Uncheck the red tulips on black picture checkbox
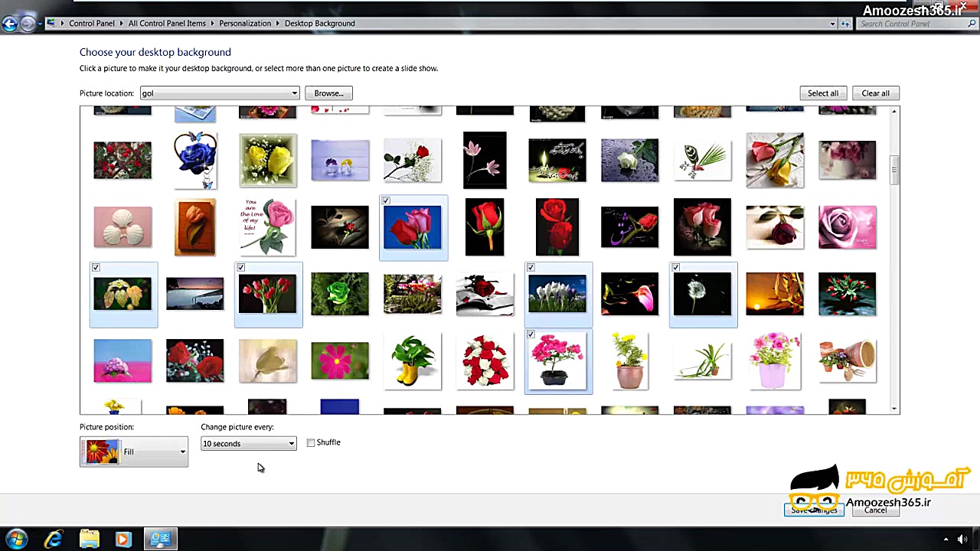The width and height of the screenshot is (980, 551). (x=241, y=268)
